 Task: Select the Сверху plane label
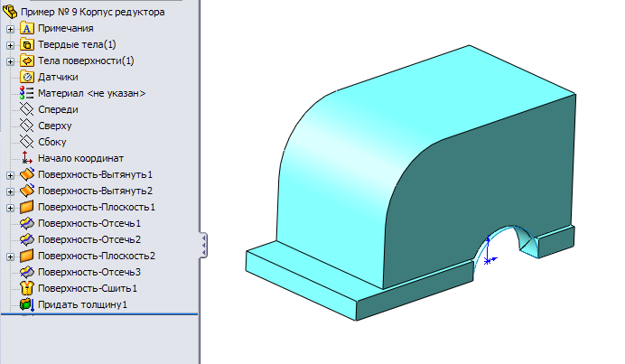click(54, 126)
